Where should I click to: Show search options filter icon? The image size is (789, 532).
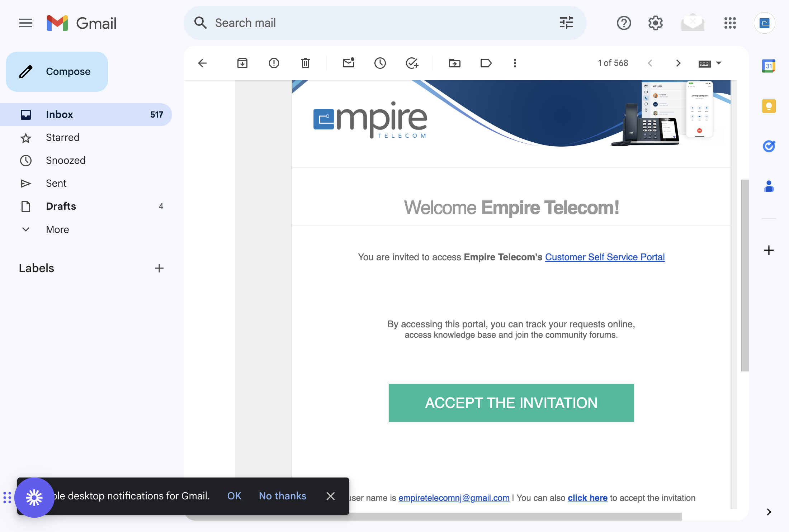pyautogui.click(x=567, y=23)
